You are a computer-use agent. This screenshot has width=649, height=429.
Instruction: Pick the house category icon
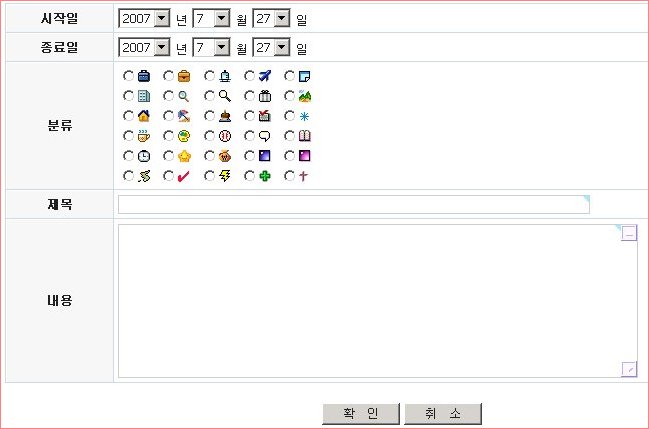pos(143,116)
